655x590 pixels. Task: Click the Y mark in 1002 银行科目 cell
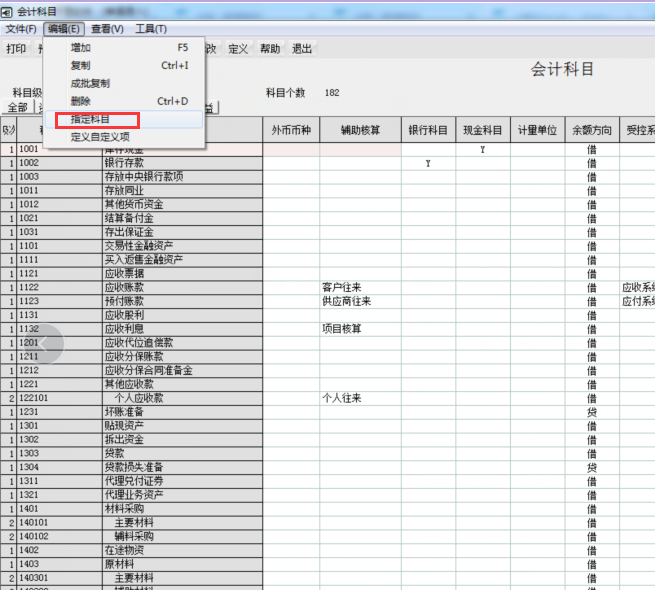tap(428, 163)
